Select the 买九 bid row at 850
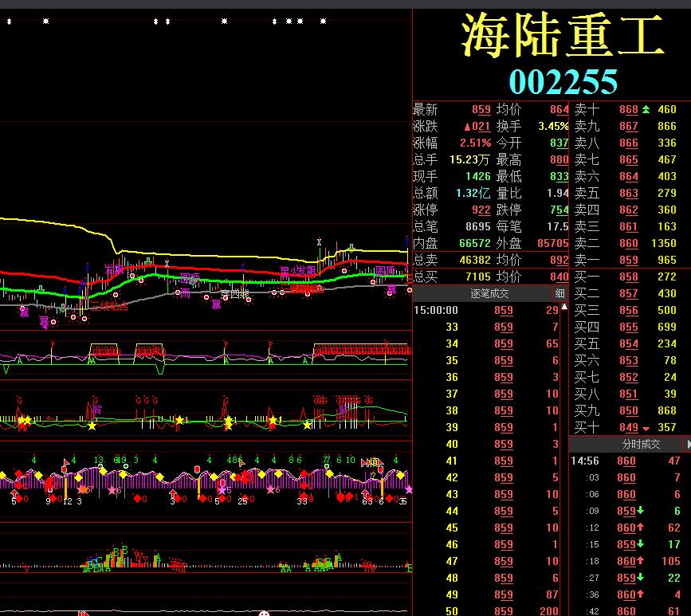691x616 pixels. click(630, 410)
